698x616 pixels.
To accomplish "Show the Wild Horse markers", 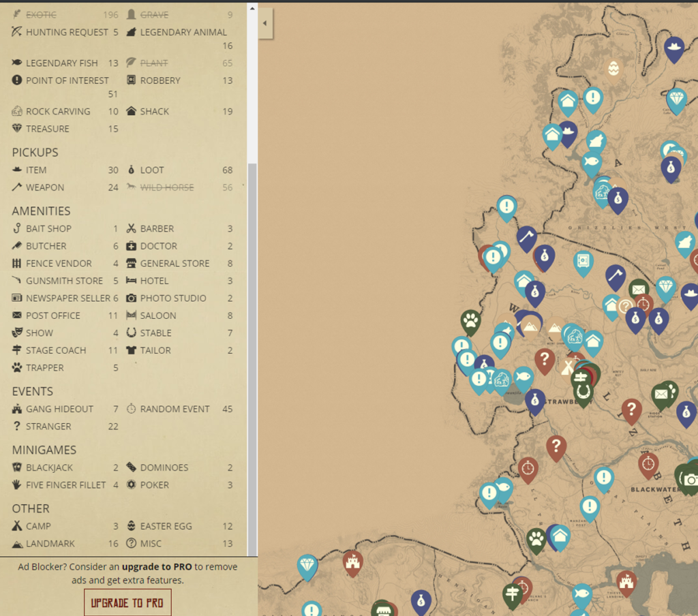I will tap(179, 187).
